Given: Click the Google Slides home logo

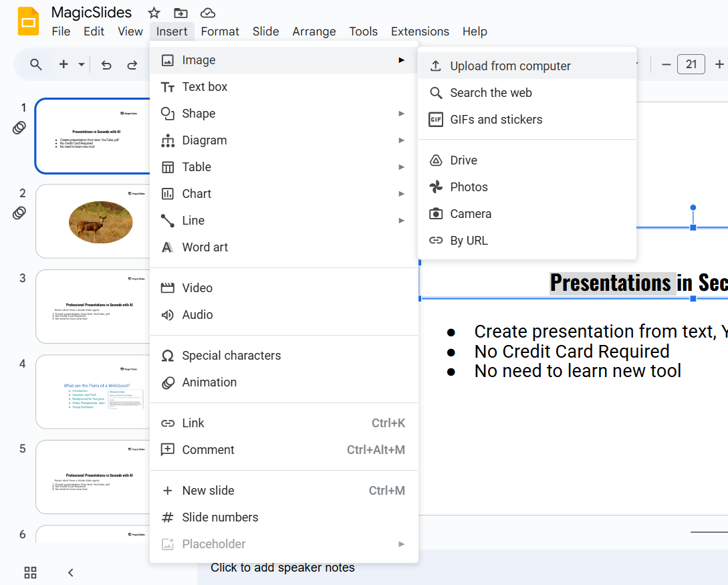Looking at the screenshot, I should tap(28, 21).
